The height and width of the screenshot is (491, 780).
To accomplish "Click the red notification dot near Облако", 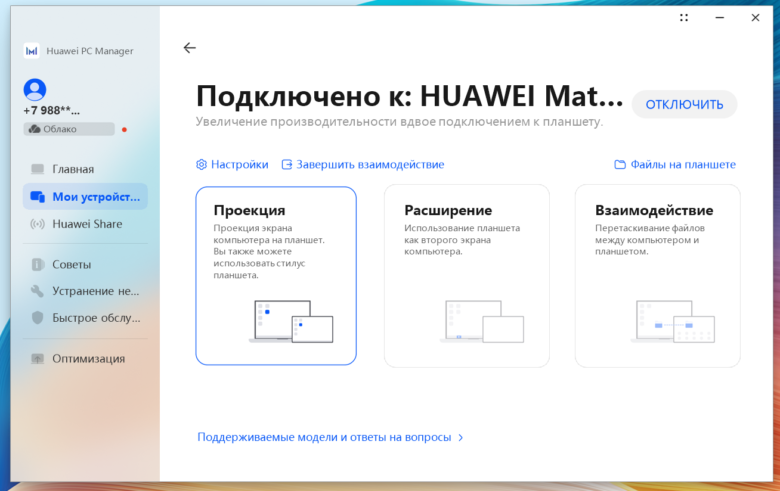I will pos(124,130).
